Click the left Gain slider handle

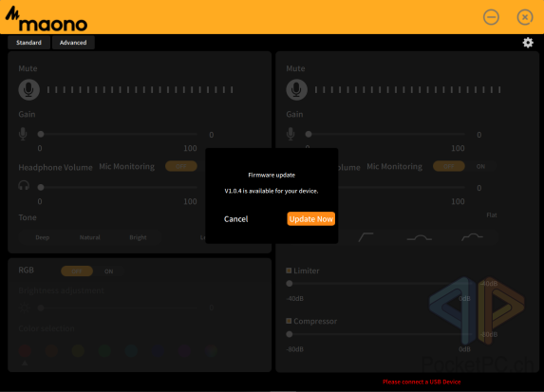(x=41, y=134)
